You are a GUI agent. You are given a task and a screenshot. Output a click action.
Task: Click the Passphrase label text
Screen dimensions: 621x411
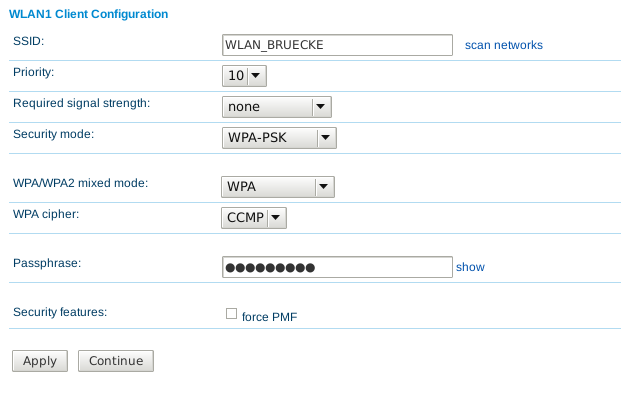47,263
